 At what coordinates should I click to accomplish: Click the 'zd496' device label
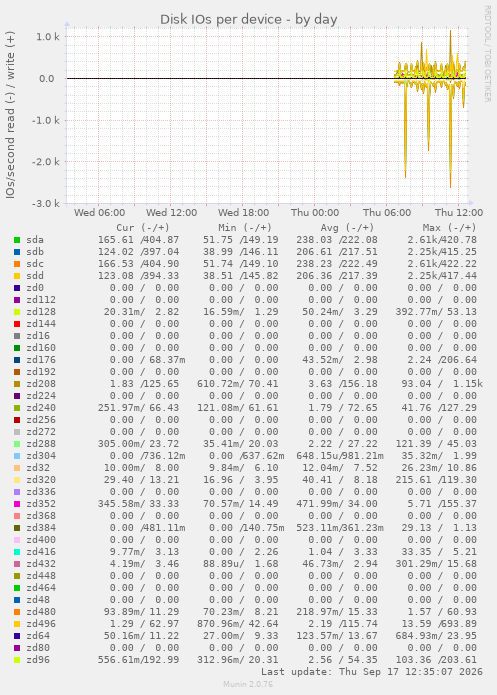(x=41, y=623)
